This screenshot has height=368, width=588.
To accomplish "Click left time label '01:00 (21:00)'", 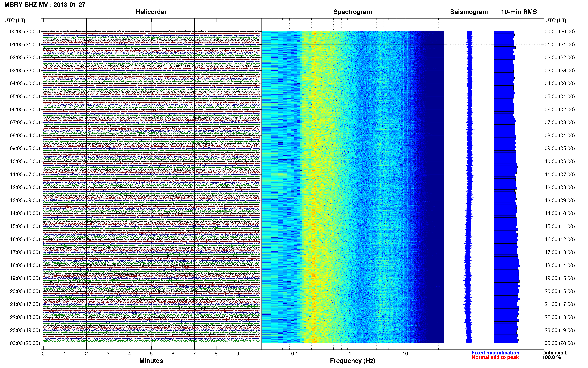I will coord(25,45).
